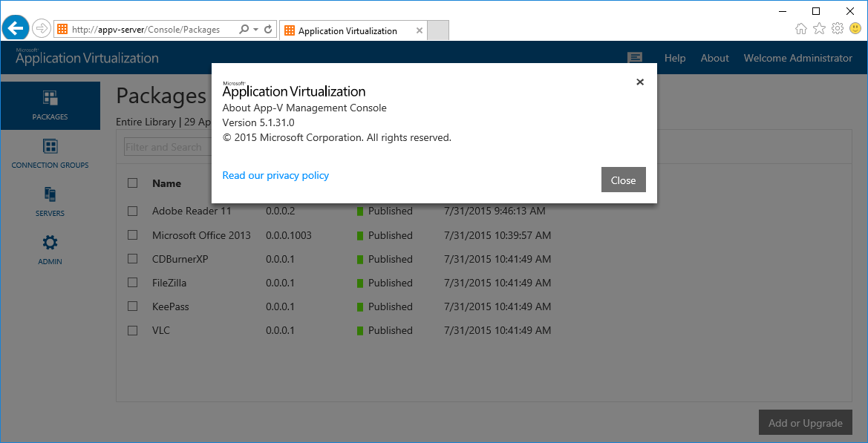This screenshot has width=868, height=443.
Task: Close the Application Virtualization browser tab
Action: point(419,30)
